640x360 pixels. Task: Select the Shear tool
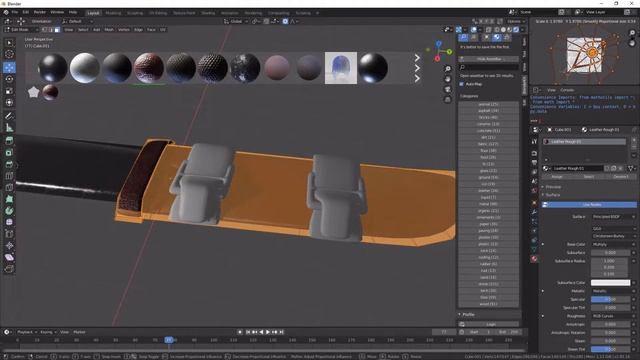[x=9, y=258]
